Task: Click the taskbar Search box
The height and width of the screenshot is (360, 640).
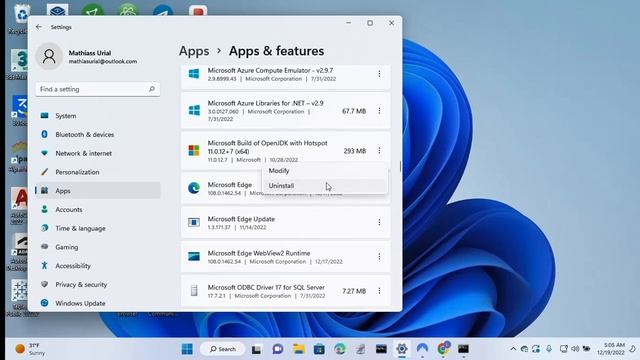Action: click(223, 349)
